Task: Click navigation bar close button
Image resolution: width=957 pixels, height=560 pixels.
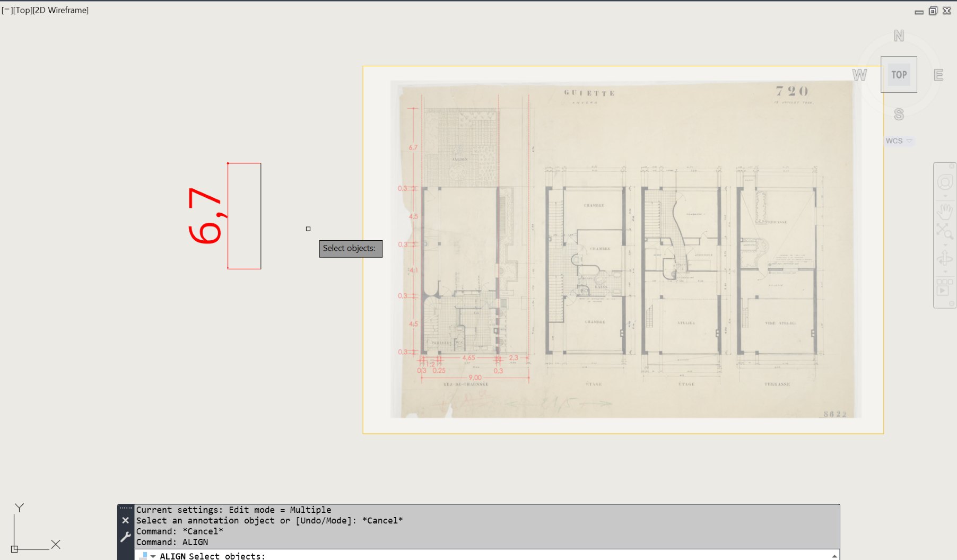Action: pyautogui.click(x=952, y=166)
